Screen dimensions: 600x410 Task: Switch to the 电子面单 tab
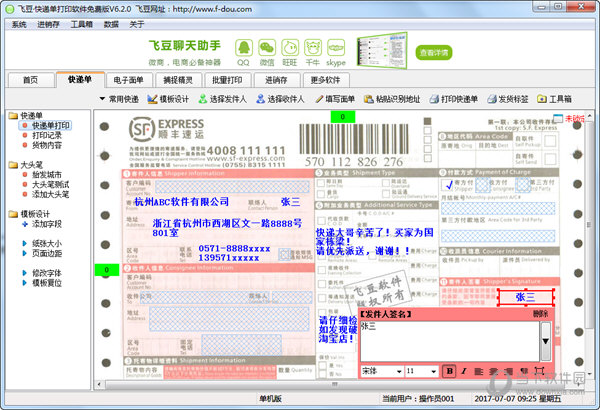coord(129,80)
